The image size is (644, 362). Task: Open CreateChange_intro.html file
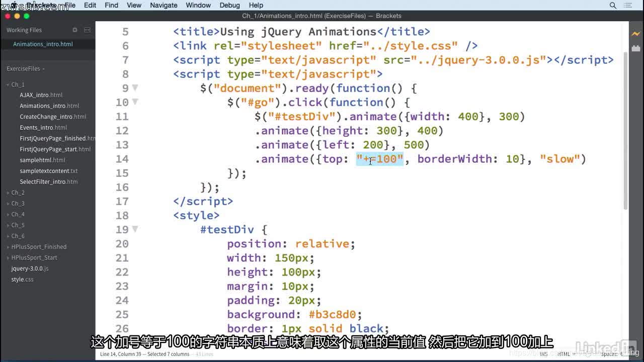[x=53, y=117]
